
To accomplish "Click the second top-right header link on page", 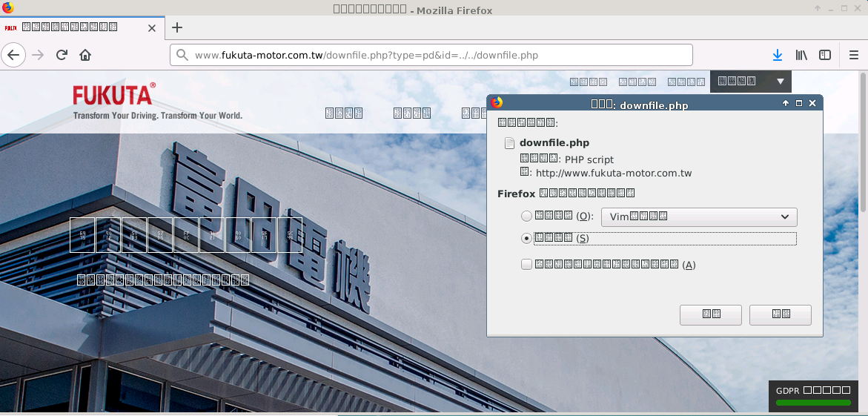I will point(637,82).
